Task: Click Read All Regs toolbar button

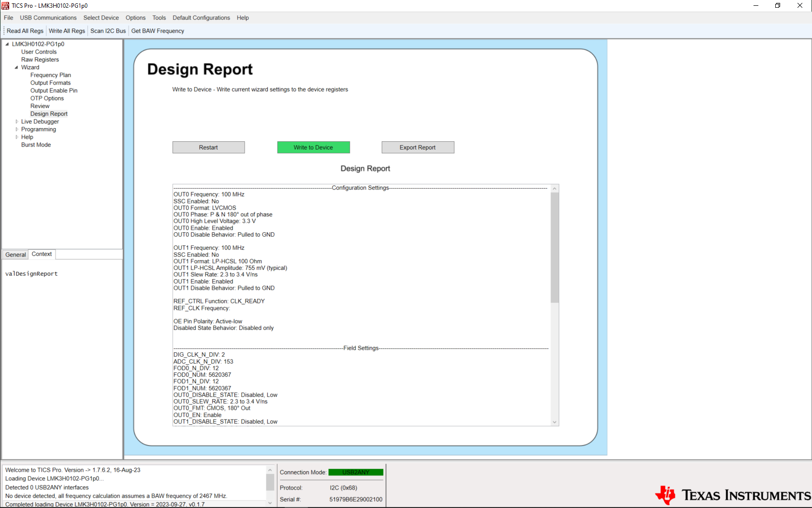Action: (25, 31)
